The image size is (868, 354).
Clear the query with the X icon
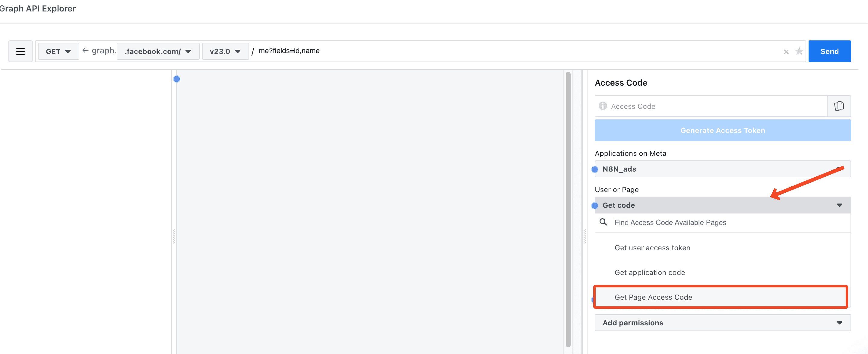click(786, 52)
